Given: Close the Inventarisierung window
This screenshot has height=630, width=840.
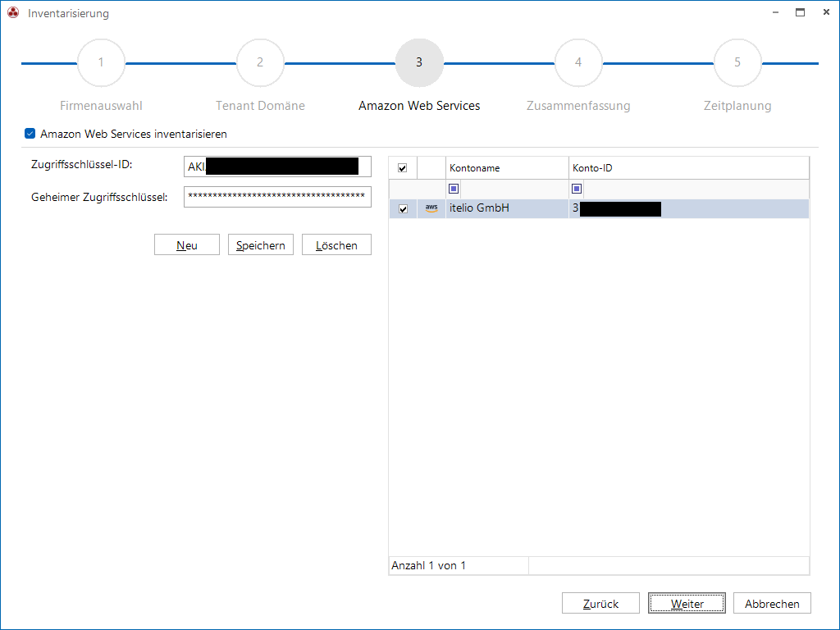Looking at the screenshot, I should pos(826,12).
